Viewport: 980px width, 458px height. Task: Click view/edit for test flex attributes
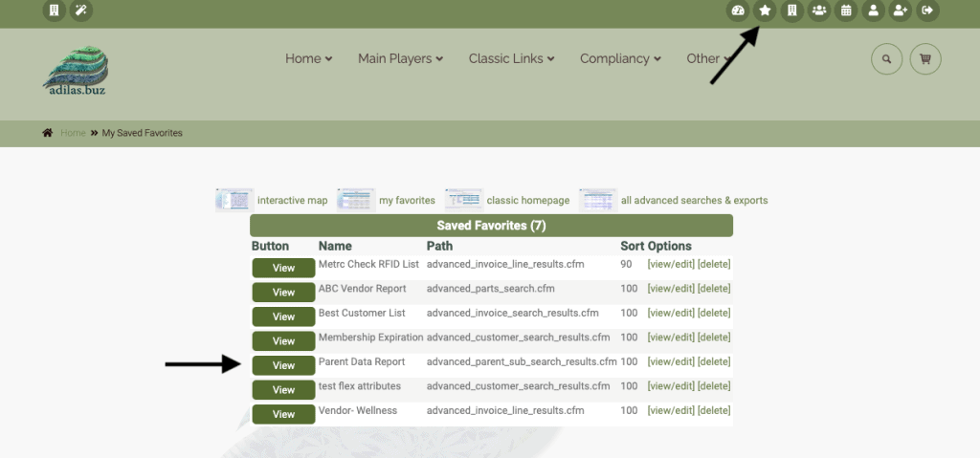(x=671, y=386)
